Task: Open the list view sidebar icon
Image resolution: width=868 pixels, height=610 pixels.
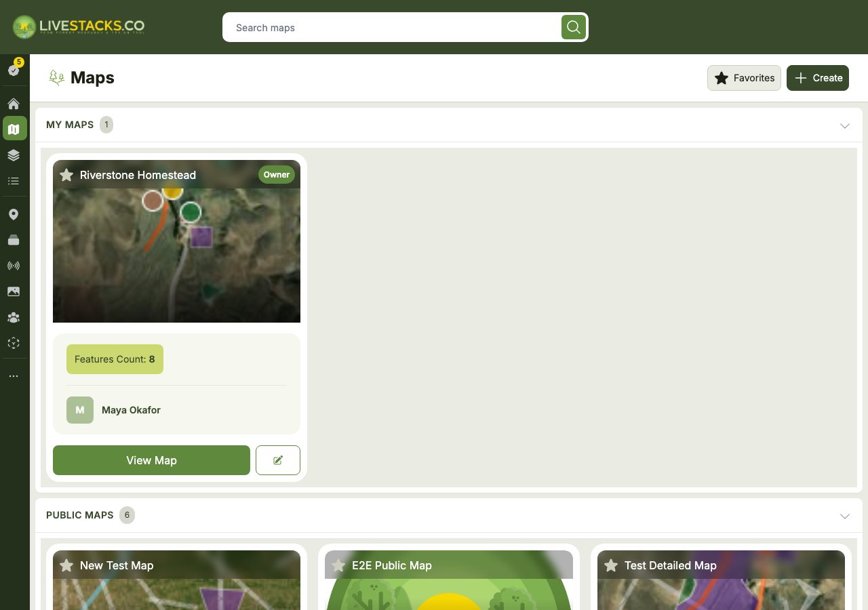Action: pyautogui.click(x=14, y=181)
